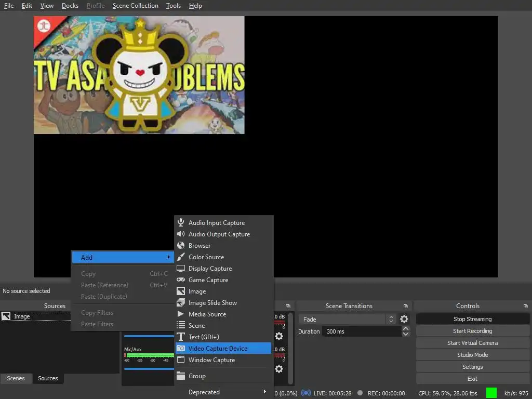Click the Exit button

pos(472,379)
